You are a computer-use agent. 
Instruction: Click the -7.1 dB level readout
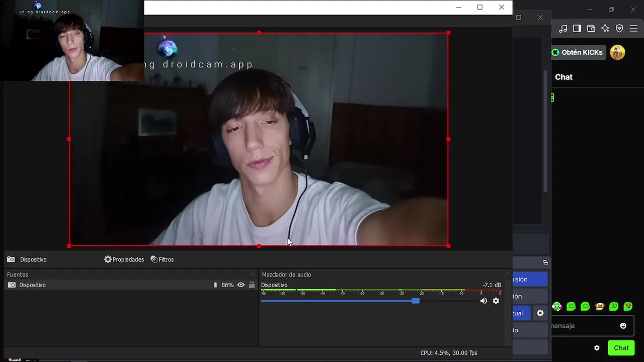(x=492, y=285)
